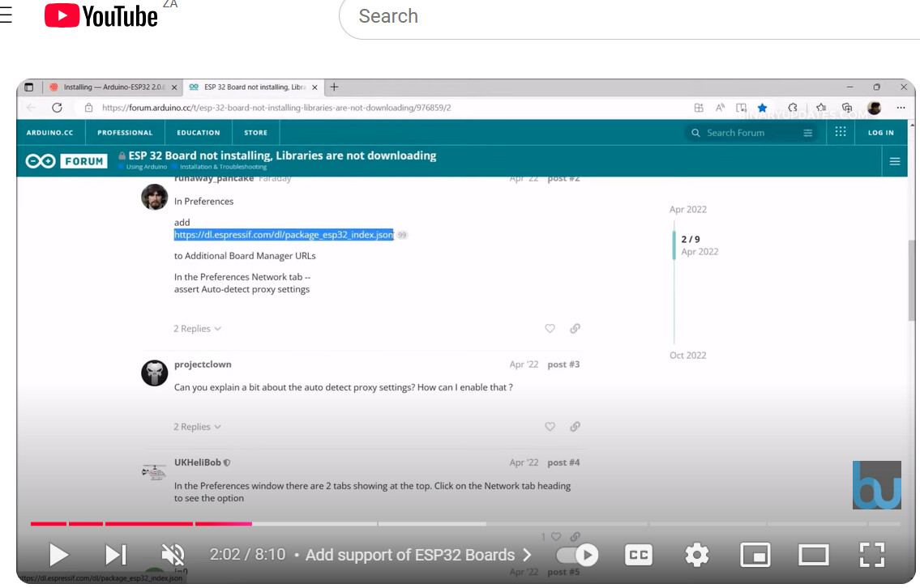Image resolution: width=920 pixels, height=588 pixels.
Task: Open 'Installation & Troubleshooting' category link
Action: pos(224,167)
